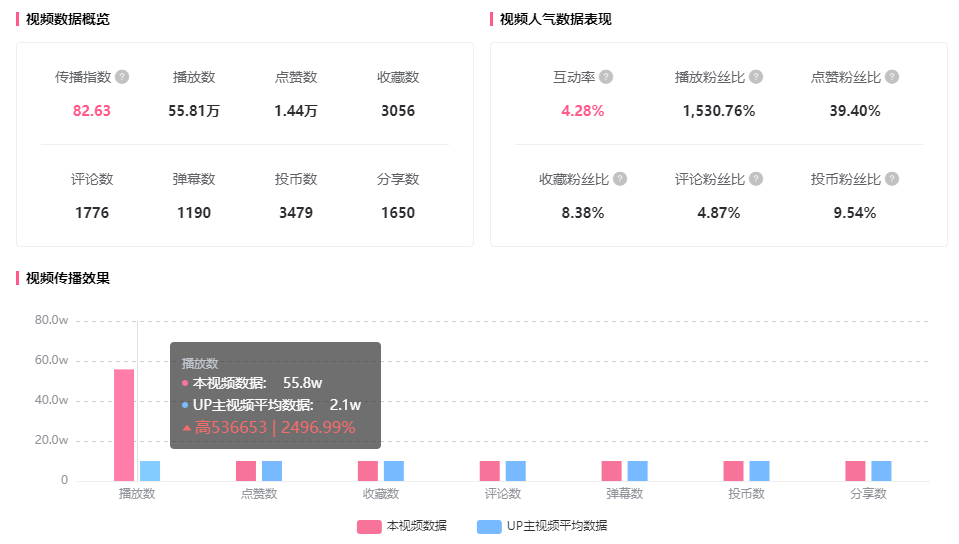Select the pink 播放数 bar in chart

124,425
